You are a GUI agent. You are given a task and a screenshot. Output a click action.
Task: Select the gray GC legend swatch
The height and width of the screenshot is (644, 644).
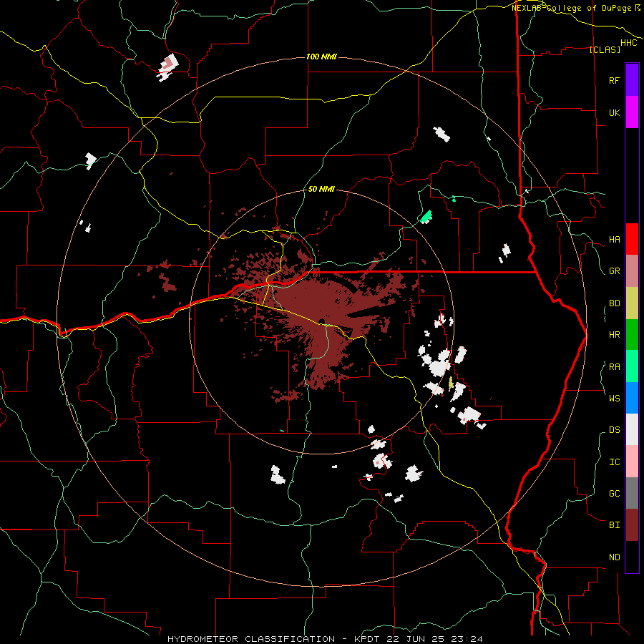[x=632, y=493]
